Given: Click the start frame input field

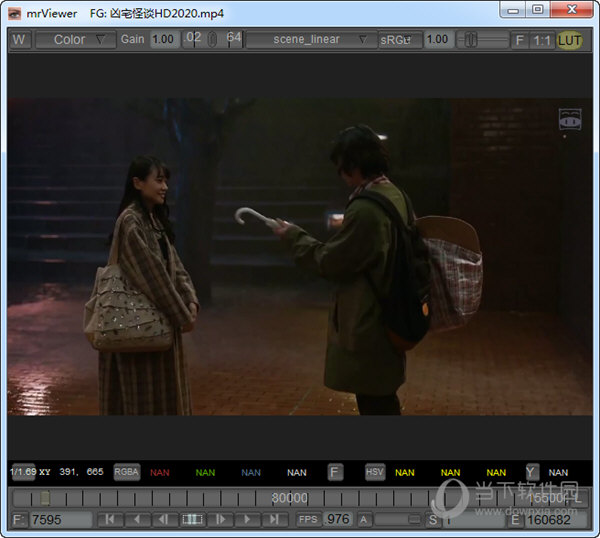Looking at the screenshot, I should pos(474,520).
